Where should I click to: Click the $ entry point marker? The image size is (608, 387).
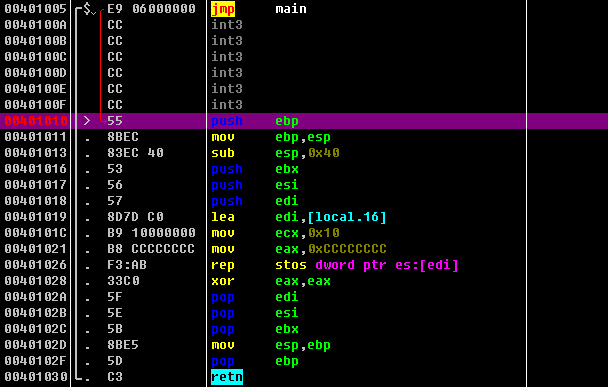point(87,9)
